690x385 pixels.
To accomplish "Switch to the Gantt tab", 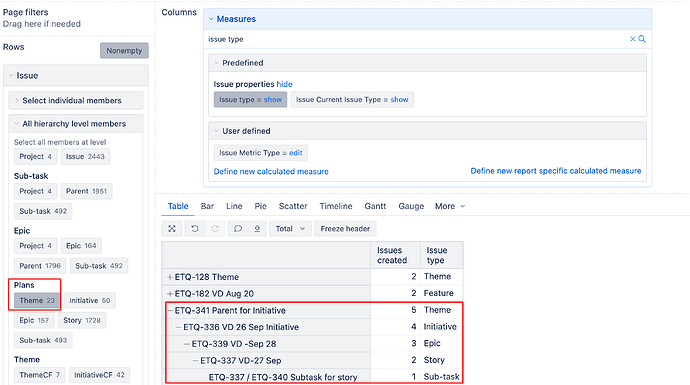I will pos(375,206).
